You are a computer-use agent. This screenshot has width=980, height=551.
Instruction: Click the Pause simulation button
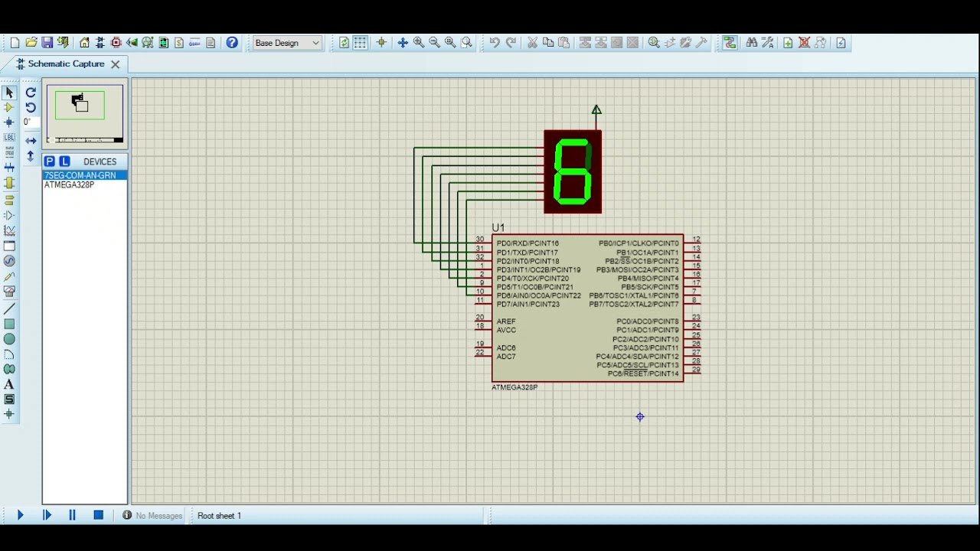(x=73, y=516)
